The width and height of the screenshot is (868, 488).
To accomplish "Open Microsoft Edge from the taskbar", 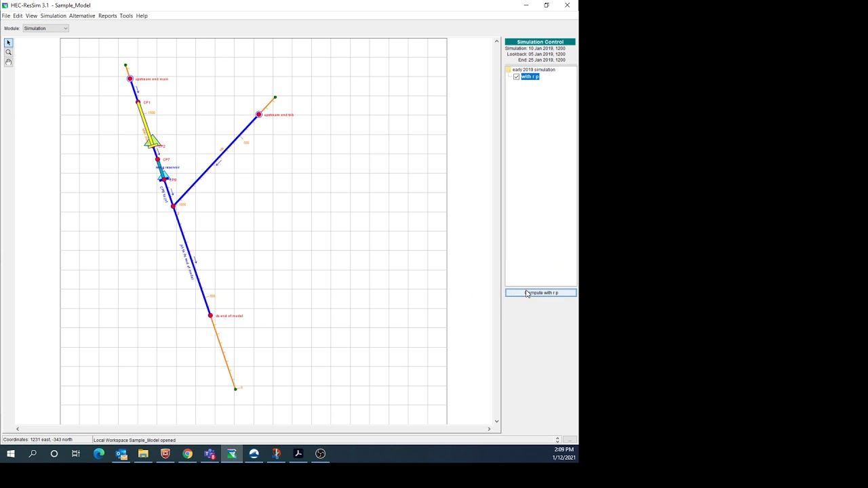I will click(x=99, y=453).
